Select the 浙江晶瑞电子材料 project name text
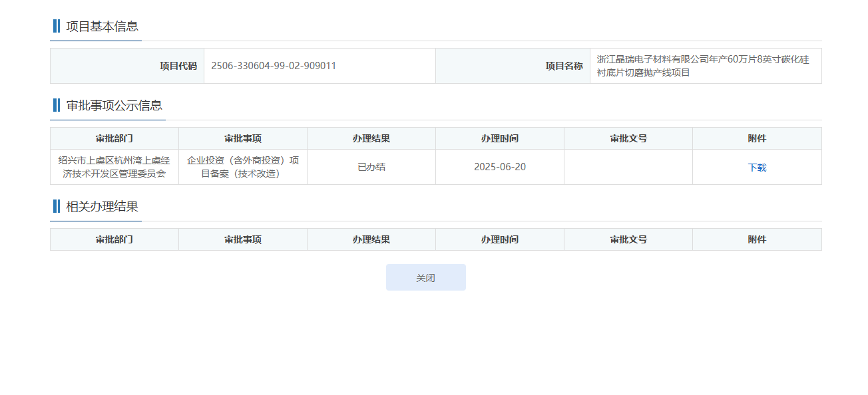The height and width of the screenshot is (395, 868). point(703,66)
